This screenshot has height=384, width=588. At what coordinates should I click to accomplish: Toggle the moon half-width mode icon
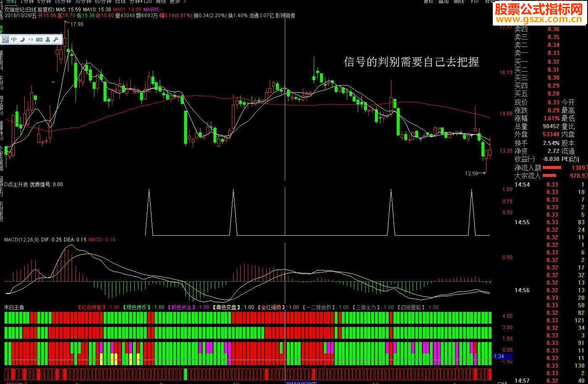coord(22,39)
